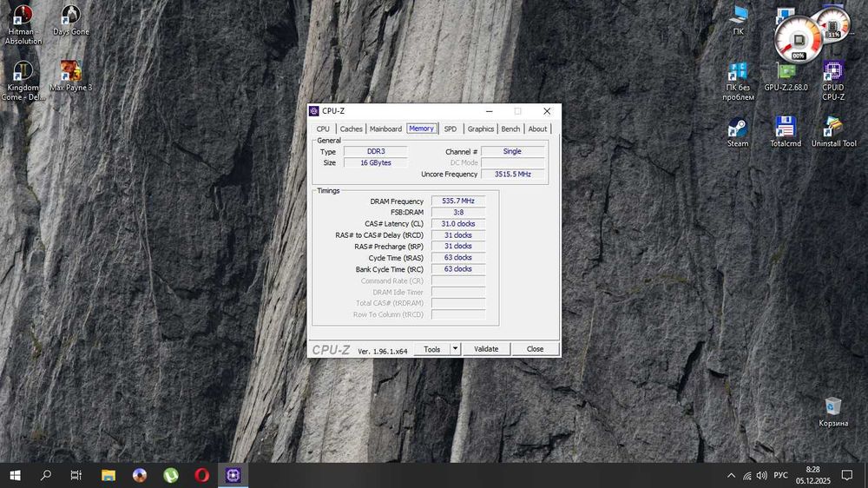Click the Tools button

[431, 349]
